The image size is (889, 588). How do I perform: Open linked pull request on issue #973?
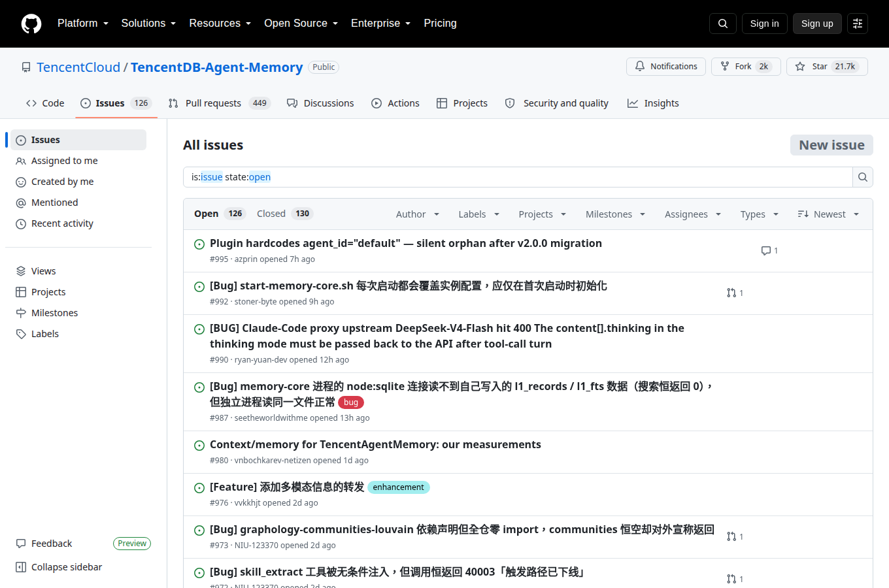[x=735, y=537]
